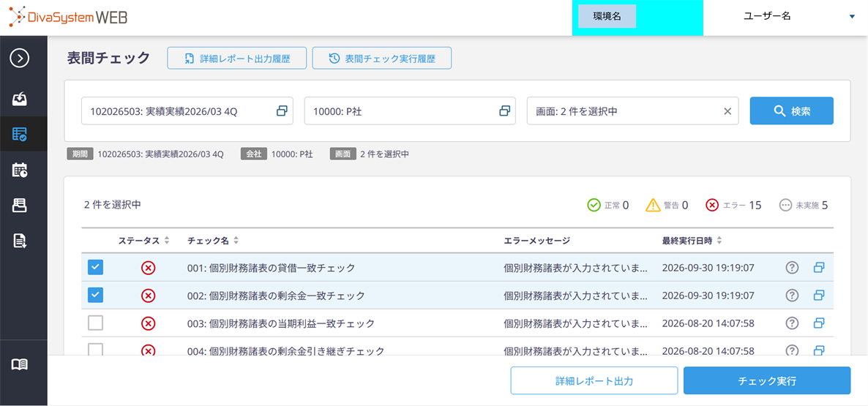Click the エラー red X summary icon
This screenshot has height=406, width=868.
click(712, 206)
